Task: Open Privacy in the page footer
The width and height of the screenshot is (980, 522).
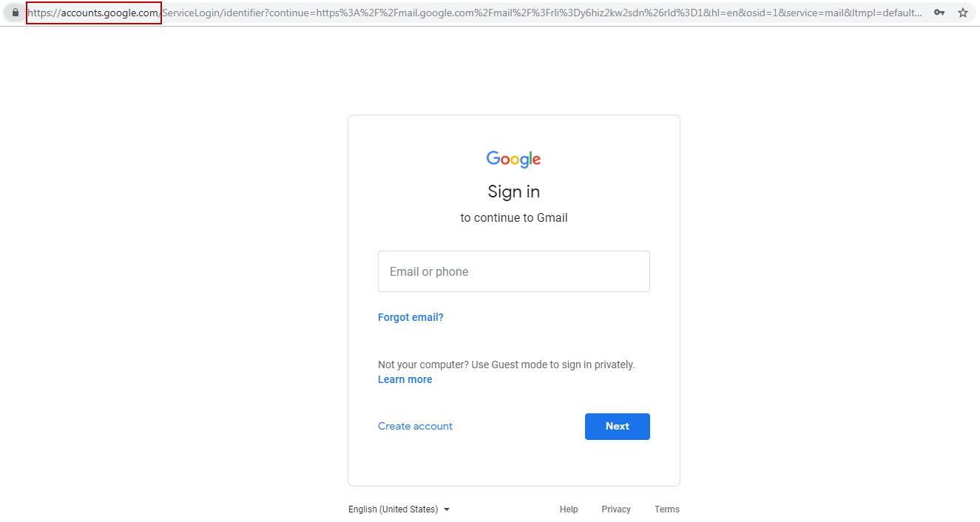Action: 616,509
